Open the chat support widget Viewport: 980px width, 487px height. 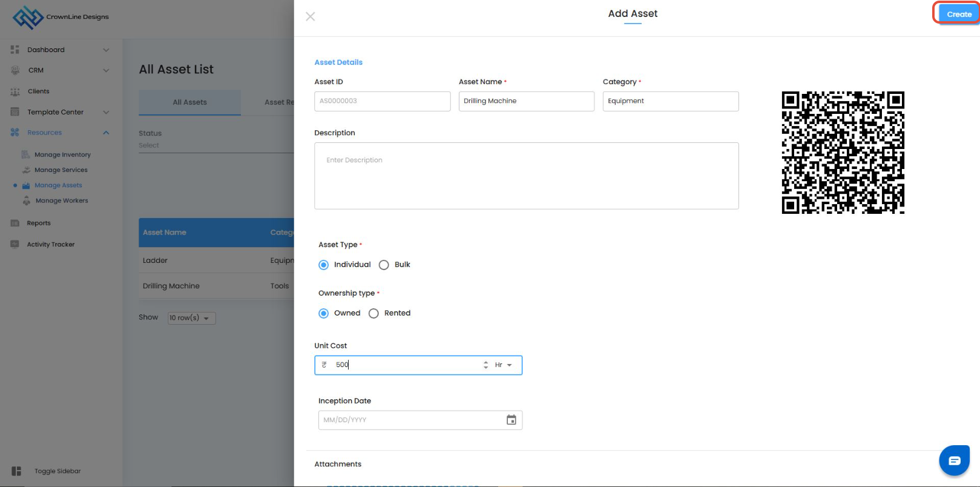coord(954,461)
